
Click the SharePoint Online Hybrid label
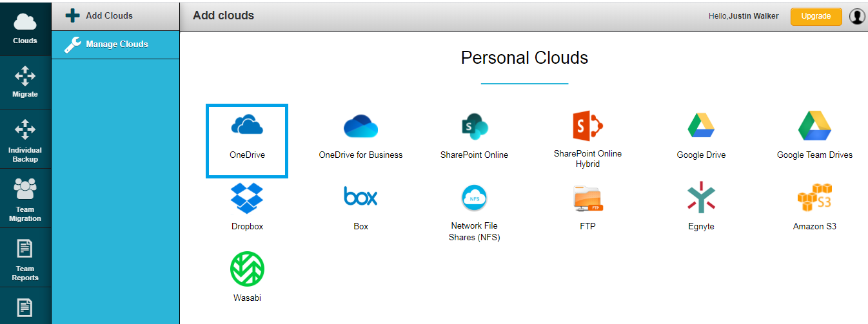pyautogui.click(x=587, y=159)
